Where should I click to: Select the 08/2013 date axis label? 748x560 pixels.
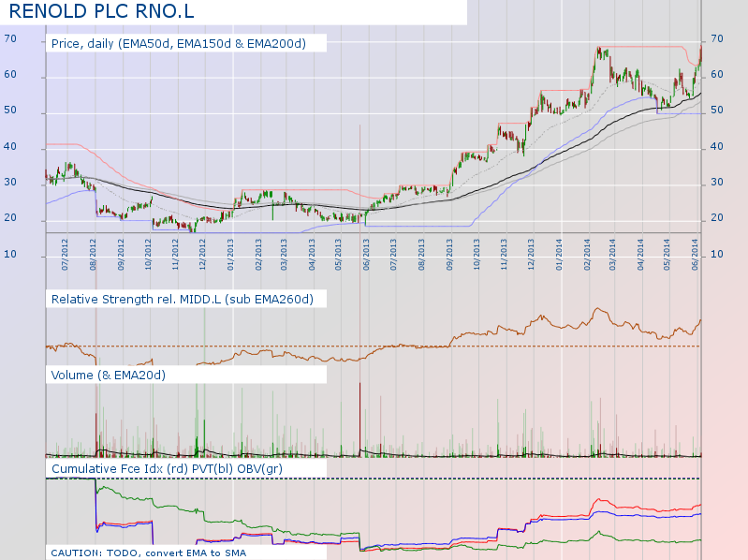point(421,255)
